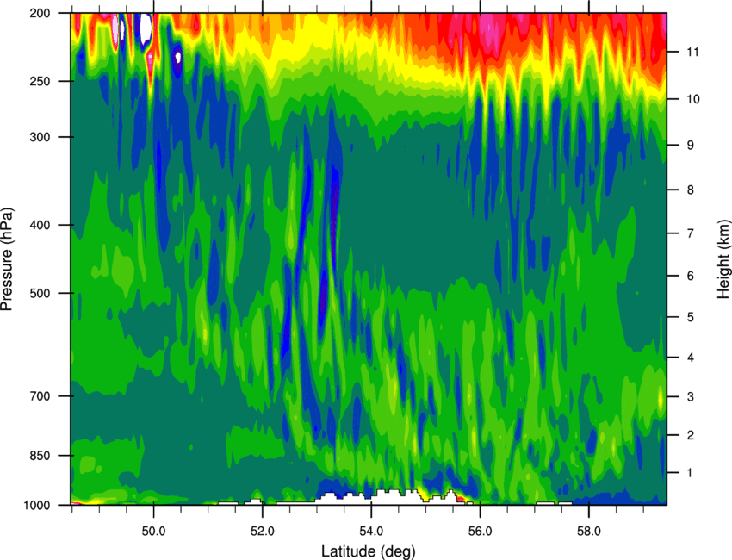Click the 850 hPa axis label

tap(40, 456)
